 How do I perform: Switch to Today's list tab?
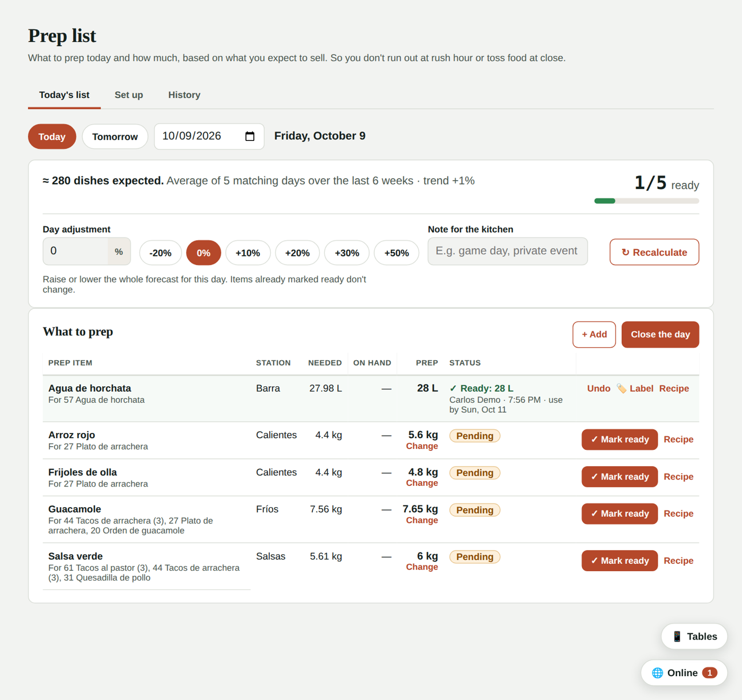click(64, 95)
